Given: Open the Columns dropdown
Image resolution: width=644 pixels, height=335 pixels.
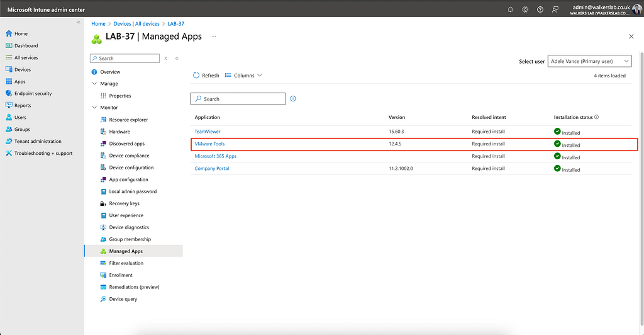Looking at the screenshot, I should point(243,76).
